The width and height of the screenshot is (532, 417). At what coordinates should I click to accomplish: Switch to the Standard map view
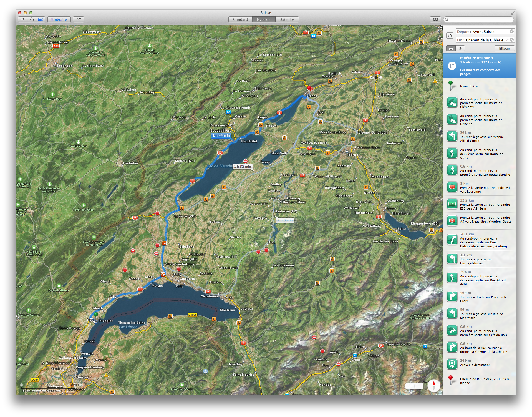[240, 19]
